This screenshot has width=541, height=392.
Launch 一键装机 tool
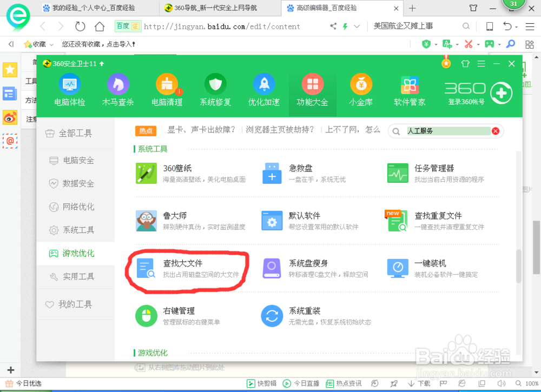(x=432, y=268)
